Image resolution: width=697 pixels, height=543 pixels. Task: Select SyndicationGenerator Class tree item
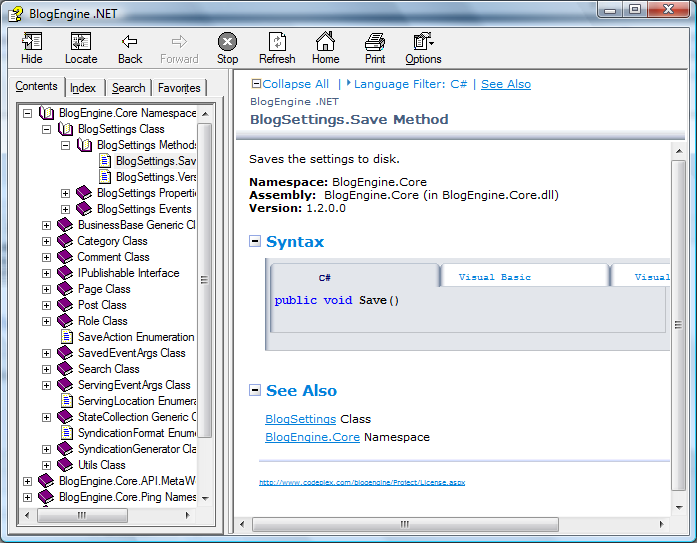click(x=137, y=449)
